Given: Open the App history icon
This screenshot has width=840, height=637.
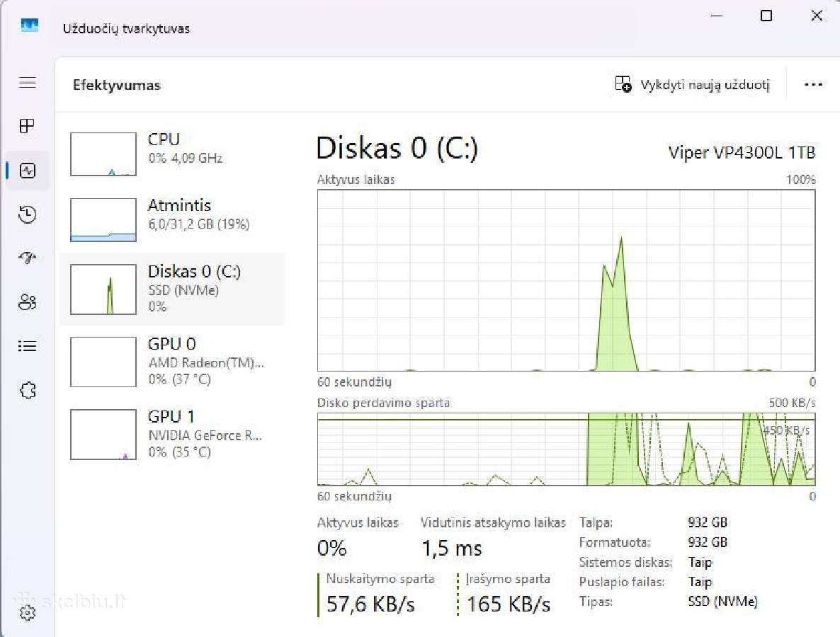Looking at the screenshot, I should [28, 214].
